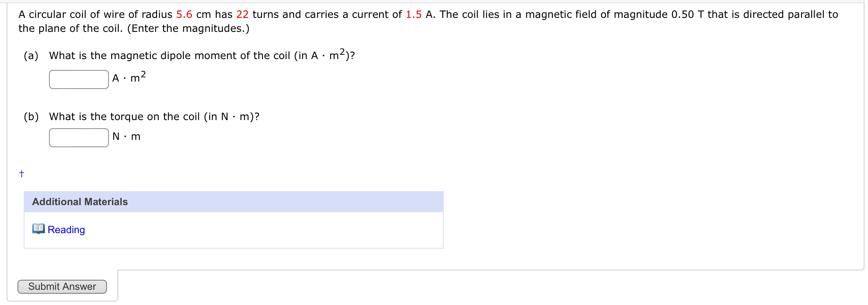Click the blue dagger footnote symbol
The image size is (868, 305).
pos(21,174)
